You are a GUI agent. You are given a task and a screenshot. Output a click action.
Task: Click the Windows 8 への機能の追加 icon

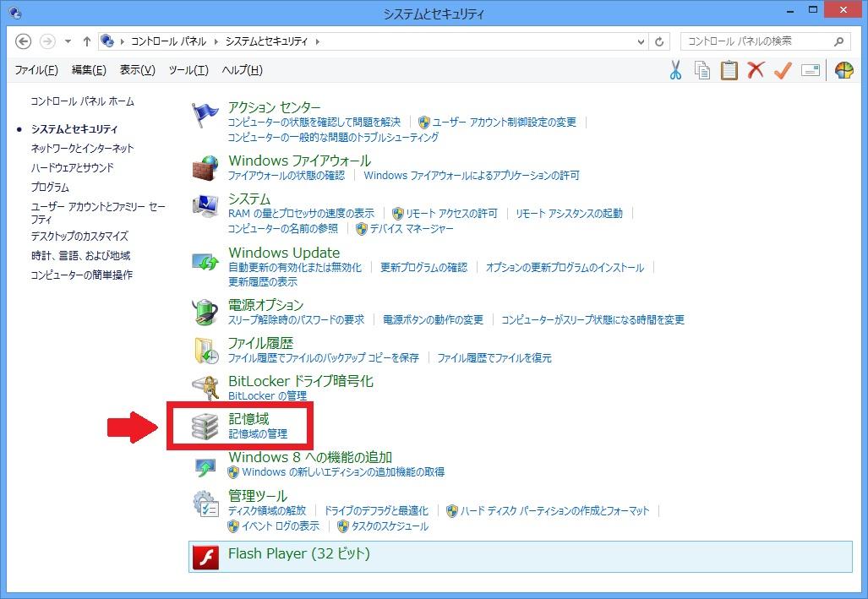[x=205, y=466]
